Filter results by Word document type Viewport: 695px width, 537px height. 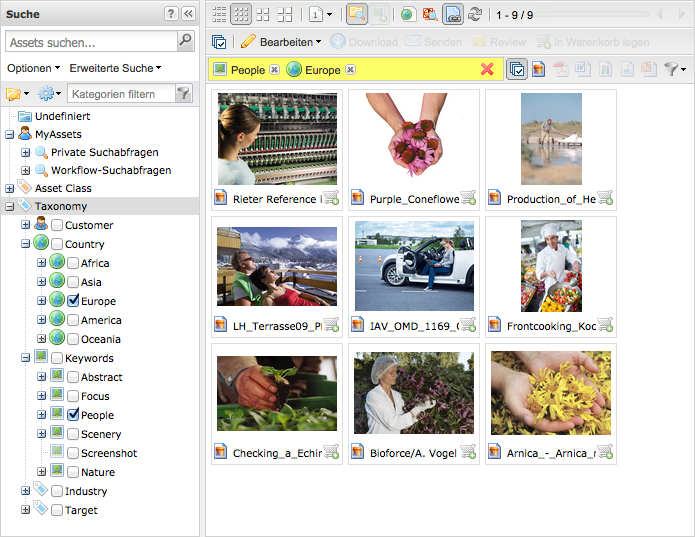(583, 70)
